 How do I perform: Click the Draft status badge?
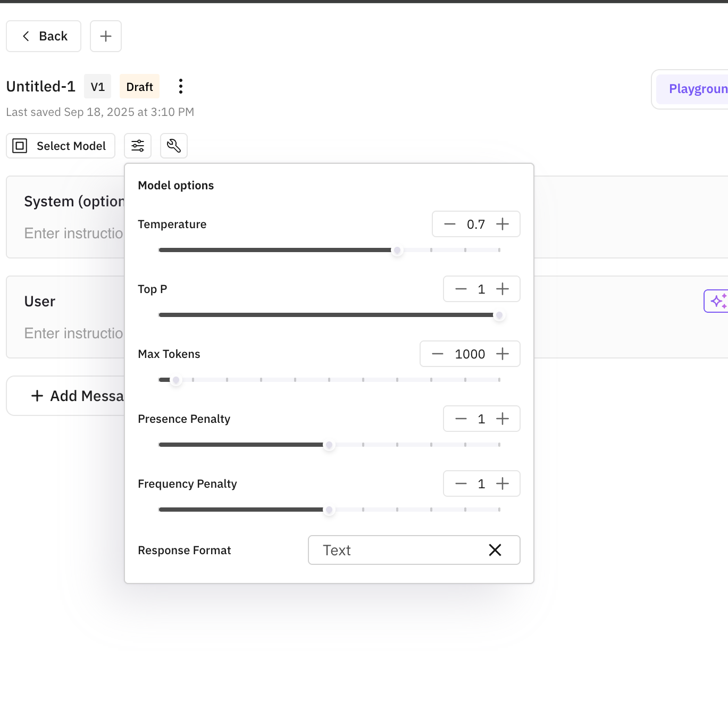coord(139,86)
